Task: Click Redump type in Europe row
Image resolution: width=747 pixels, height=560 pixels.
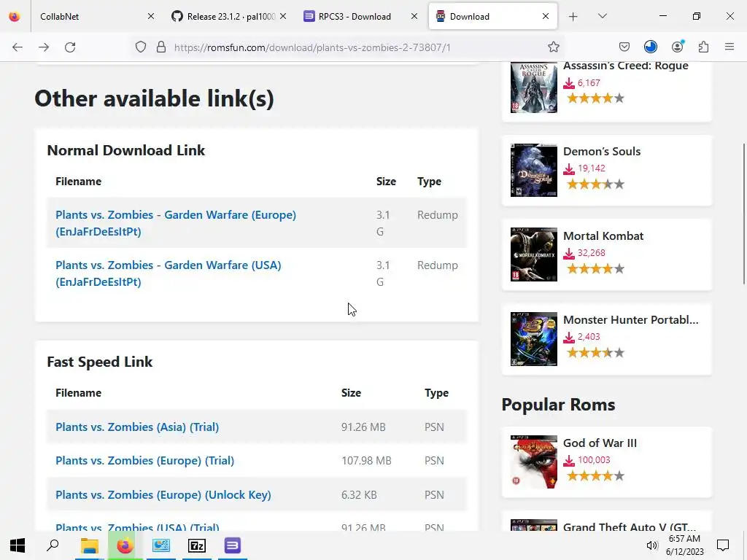Action: pyautogui.click(x=438, y=215)
